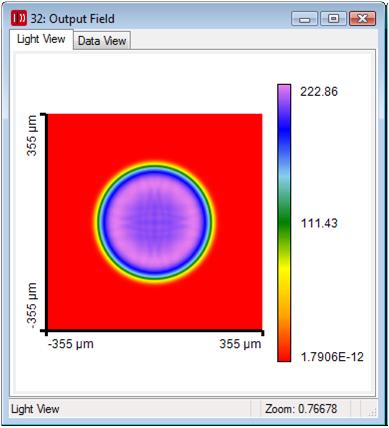Click the color scale bar legend
Image resolution: width=389 pixels, height=428 pixels.
(284, 223)
